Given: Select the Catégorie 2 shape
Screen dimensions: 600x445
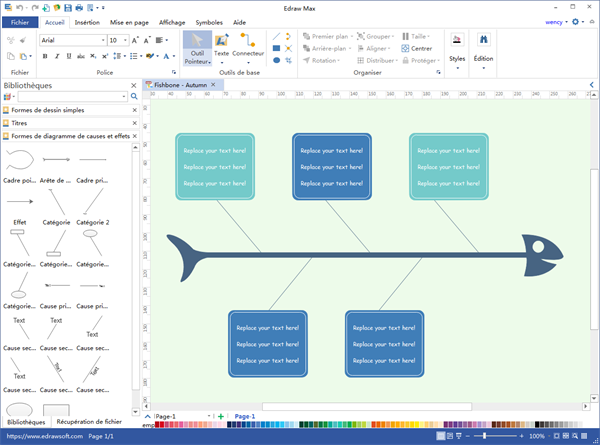Looking at the screenshot, I should tap(93, 208).
